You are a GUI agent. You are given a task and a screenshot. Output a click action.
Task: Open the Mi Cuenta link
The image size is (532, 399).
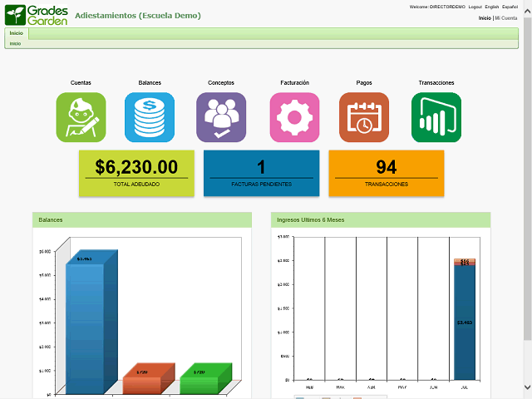[x=506, y=18]
